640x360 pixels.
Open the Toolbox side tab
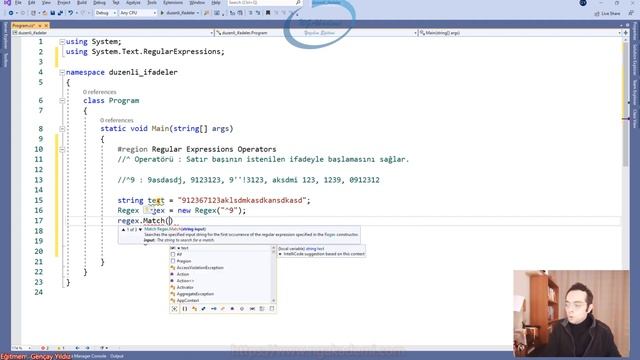5,60
